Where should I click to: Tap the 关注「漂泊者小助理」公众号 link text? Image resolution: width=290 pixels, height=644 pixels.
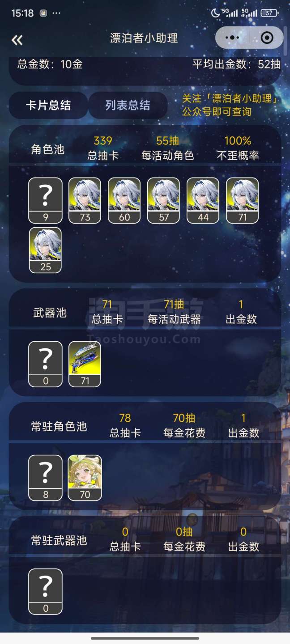pyautogui.click(x=230, y=105)
